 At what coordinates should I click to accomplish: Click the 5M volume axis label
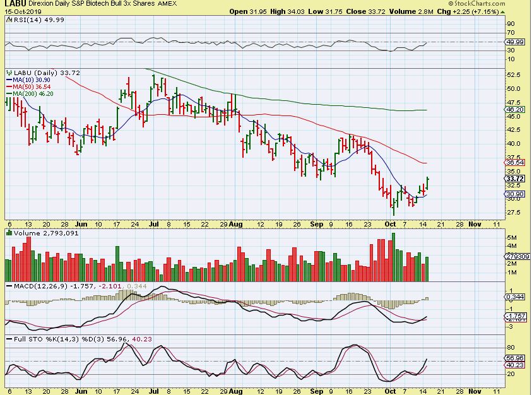[x=512, y=237]
